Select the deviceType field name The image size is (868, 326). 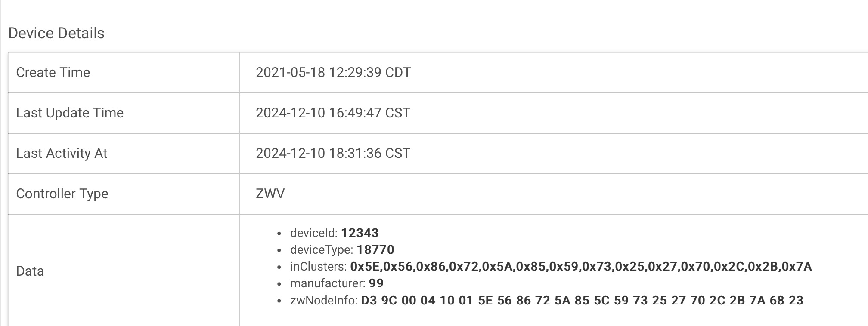pos(322,249)
